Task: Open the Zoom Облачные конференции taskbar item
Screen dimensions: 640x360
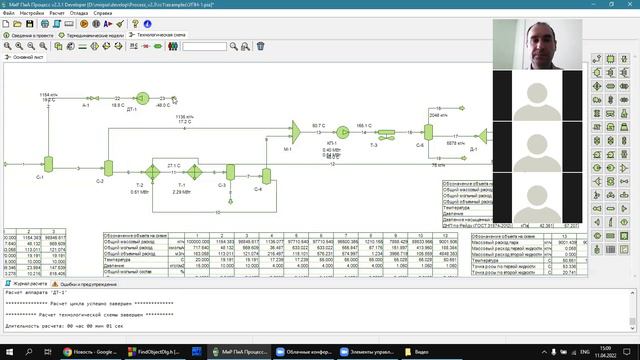Action: [x=304, y=352]
